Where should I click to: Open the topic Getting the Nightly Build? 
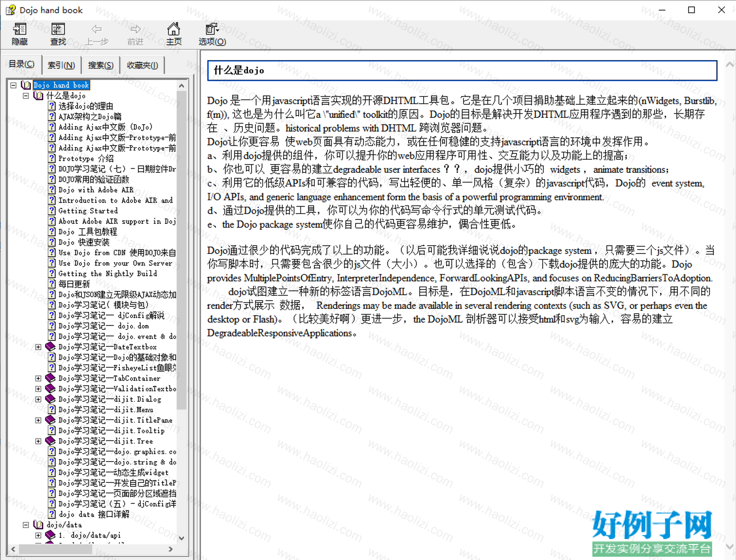tap(108, 274)
